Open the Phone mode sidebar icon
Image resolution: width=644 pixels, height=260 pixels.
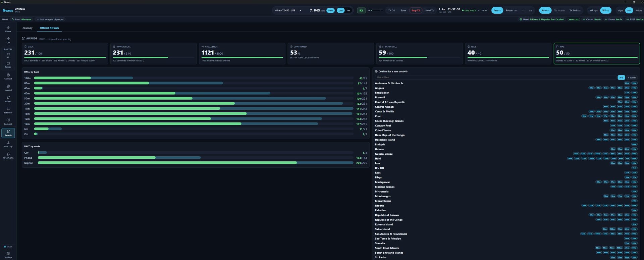tap(8, 29)
